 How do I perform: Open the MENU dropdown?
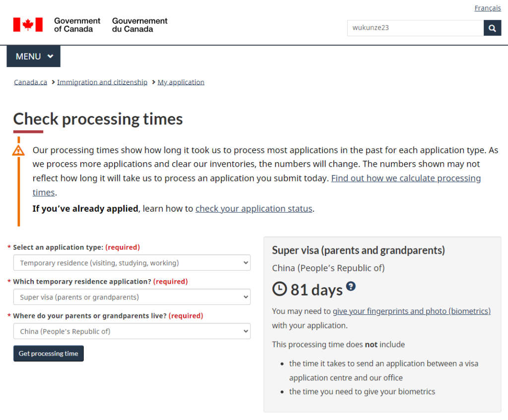click(x=34, y=57)
